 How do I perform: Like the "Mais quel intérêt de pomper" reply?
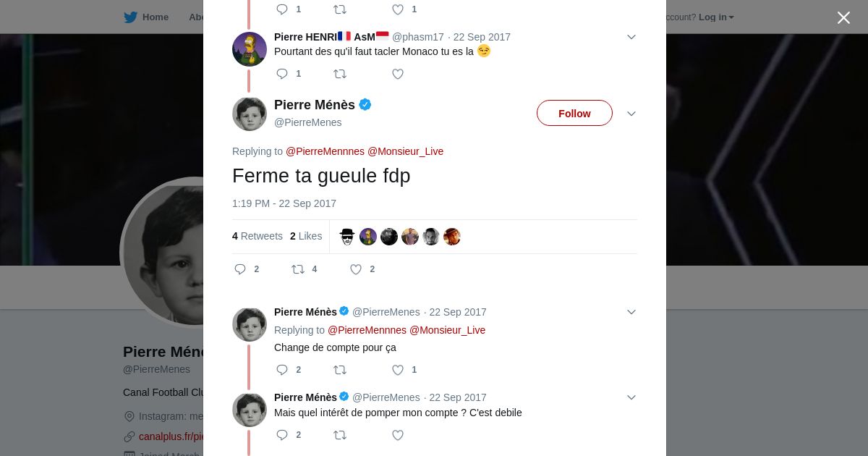click(398, 435)
